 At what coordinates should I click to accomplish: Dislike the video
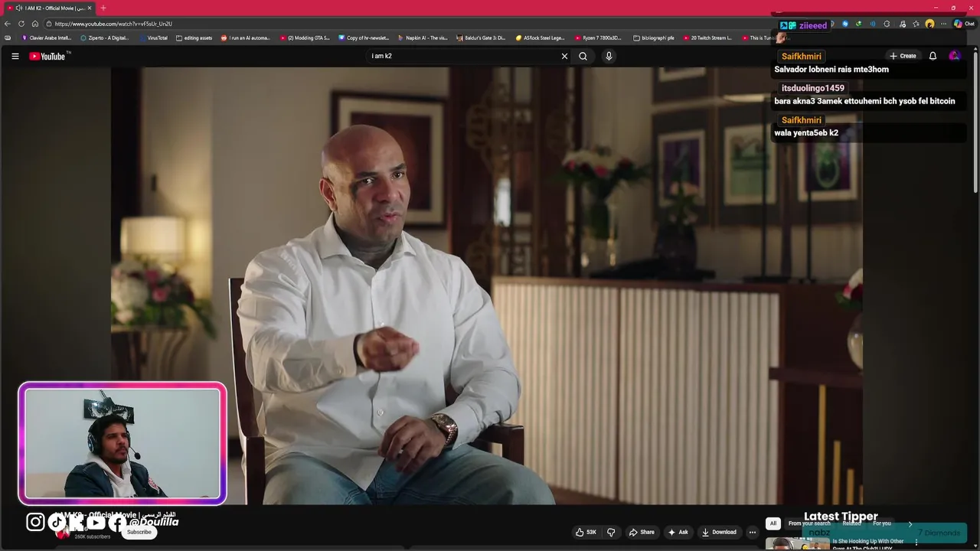coord(611,532)
